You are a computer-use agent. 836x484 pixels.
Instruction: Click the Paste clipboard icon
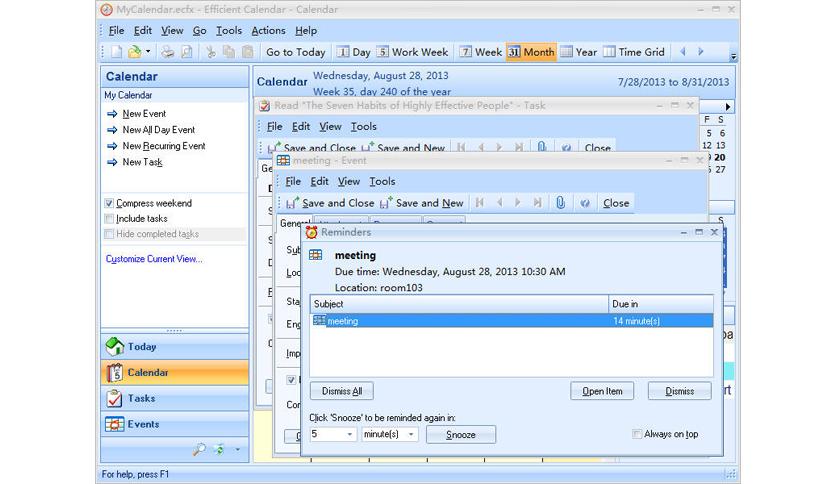tap(247, 52)
